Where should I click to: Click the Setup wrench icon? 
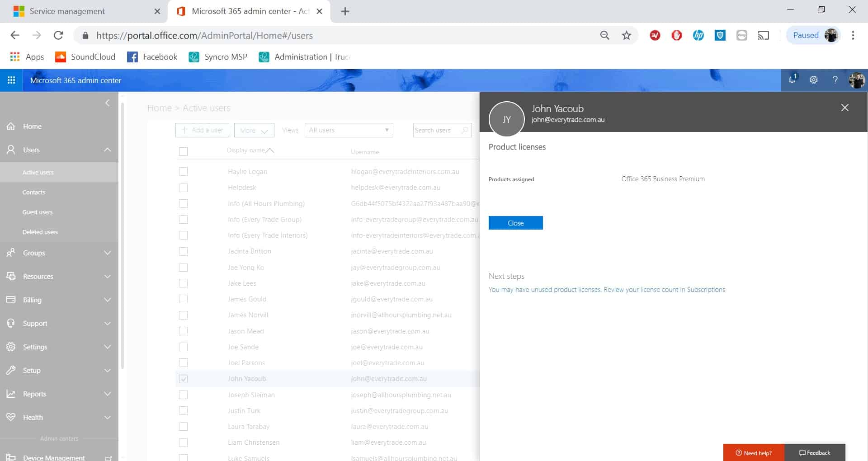coord(11,370)
